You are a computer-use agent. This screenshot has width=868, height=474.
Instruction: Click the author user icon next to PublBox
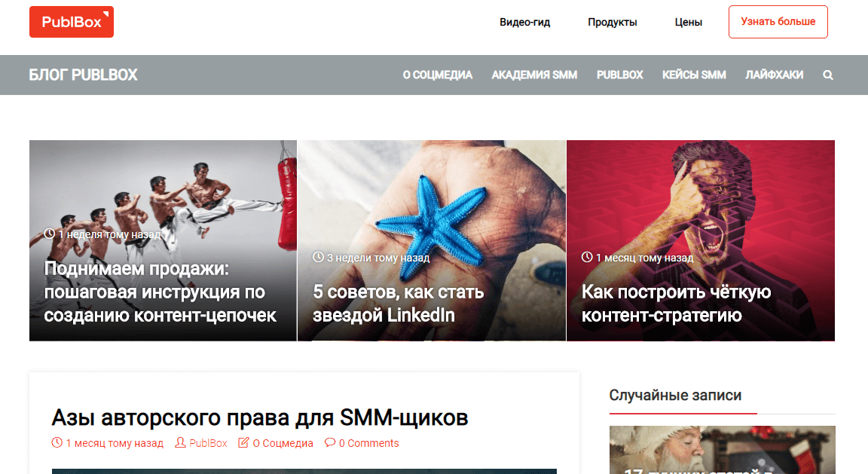pyautogui.click(x=180, y=442)
